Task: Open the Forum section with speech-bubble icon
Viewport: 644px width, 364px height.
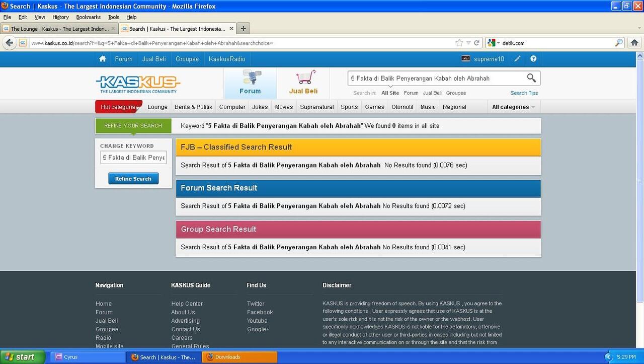Action: click(x=250, y=83)
